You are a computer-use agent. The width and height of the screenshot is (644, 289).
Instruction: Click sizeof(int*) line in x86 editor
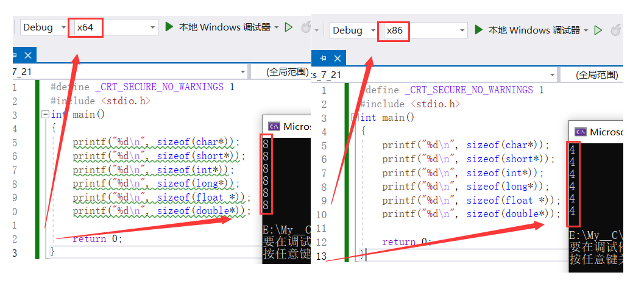(462, 173)
